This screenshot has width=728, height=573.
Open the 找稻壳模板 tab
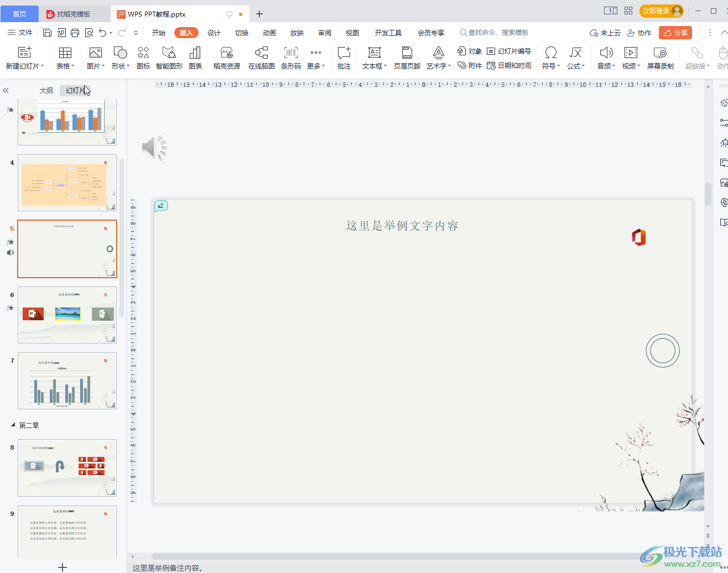[75, 14]
